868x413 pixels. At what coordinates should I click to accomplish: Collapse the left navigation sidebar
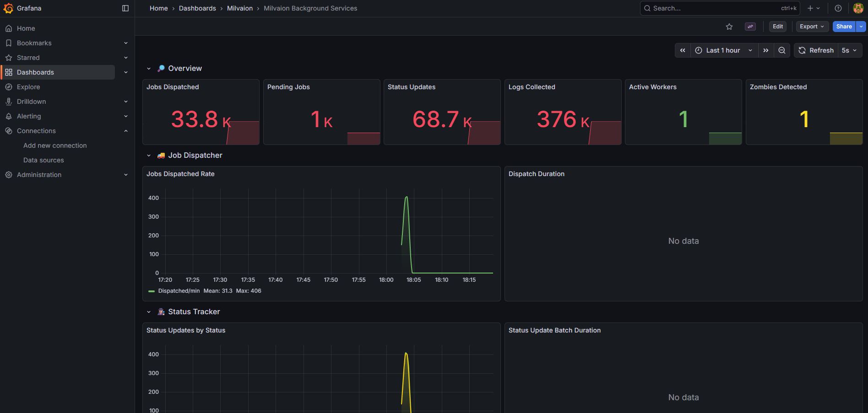125,8
